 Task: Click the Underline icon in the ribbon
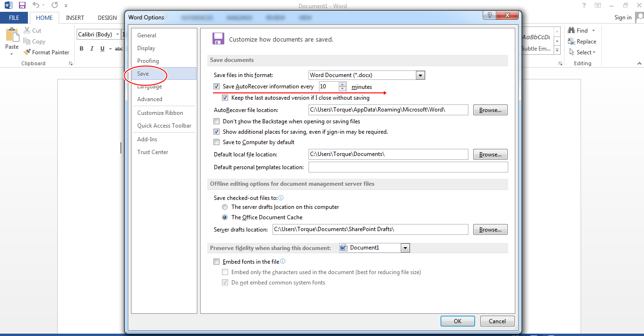coord(102,48)
